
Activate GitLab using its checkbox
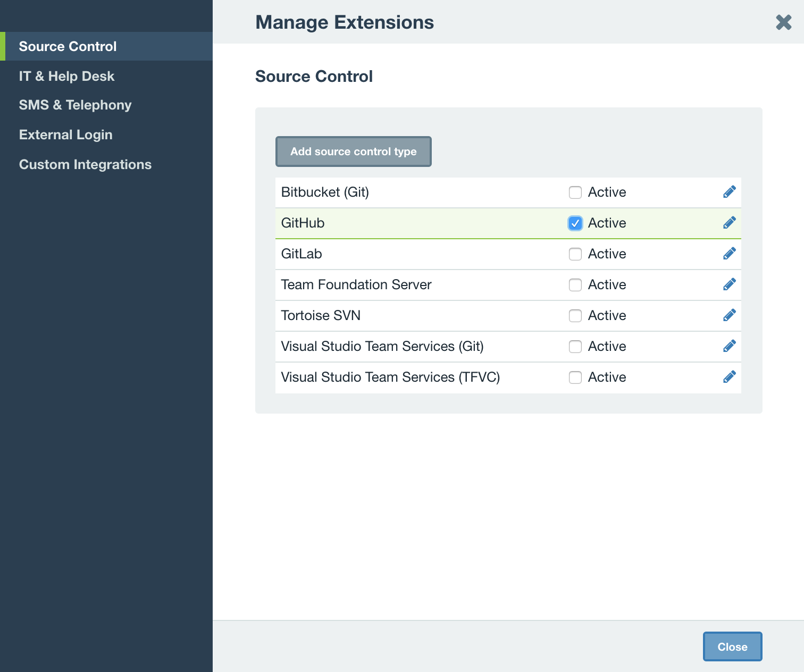(575, 254)
